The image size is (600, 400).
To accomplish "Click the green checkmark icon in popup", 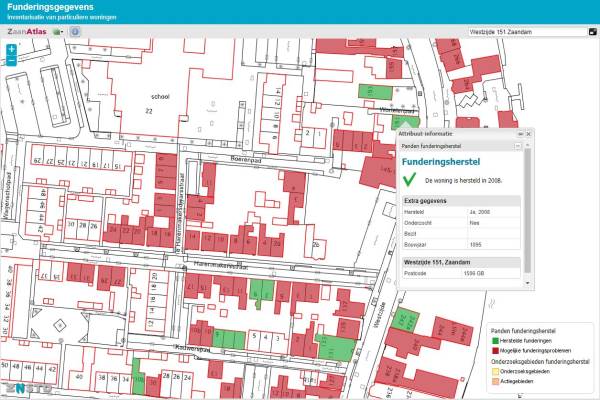I will click(409, 179).
